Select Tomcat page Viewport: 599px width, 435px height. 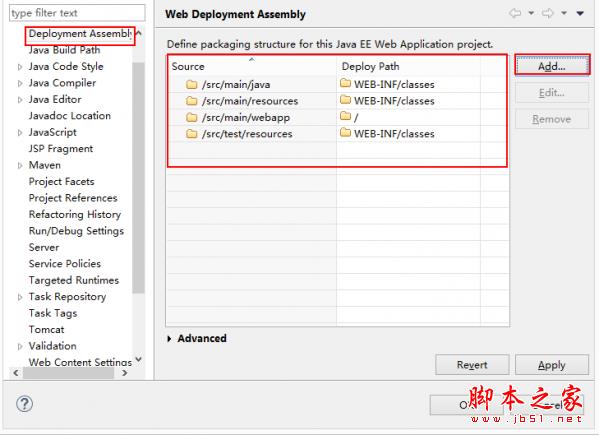(47, 329)
